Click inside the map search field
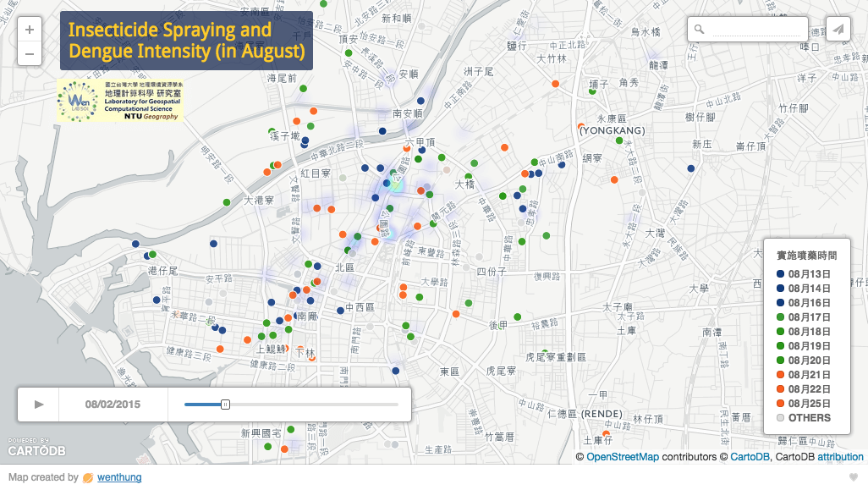This screenshot has height=490, width=868. coord(757,30)
